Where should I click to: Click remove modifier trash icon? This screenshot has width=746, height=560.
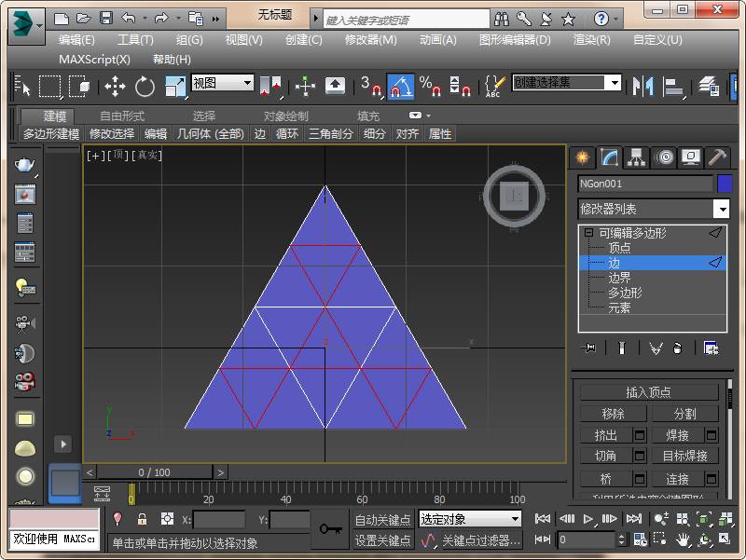click(x=678, y=348)
